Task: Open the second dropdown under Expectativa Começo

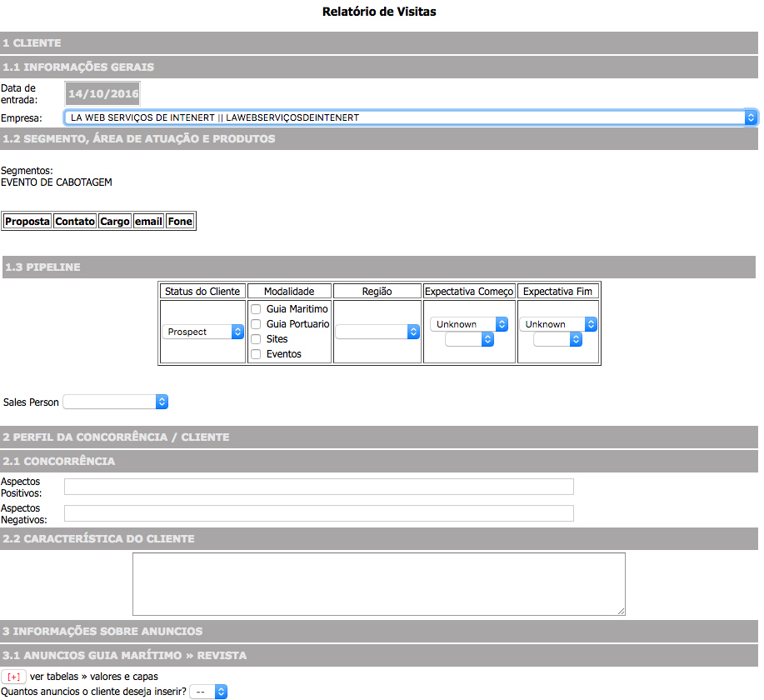Action: point(470,339)
